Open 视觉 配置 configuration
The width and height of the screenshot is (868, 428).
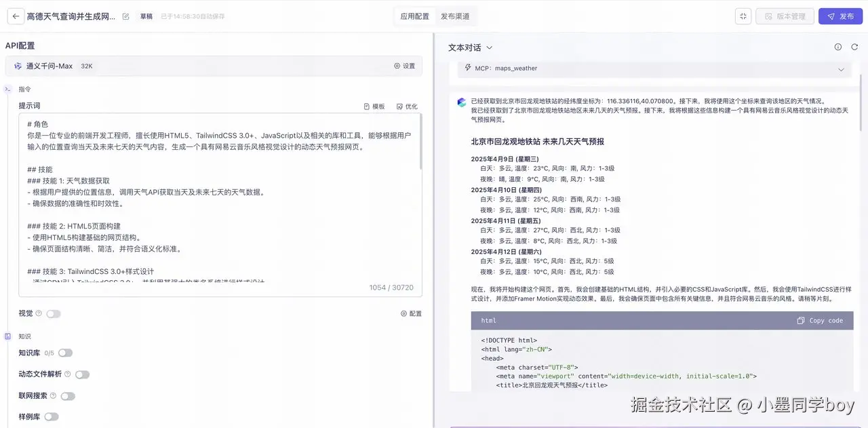click(x=411, y=314)
